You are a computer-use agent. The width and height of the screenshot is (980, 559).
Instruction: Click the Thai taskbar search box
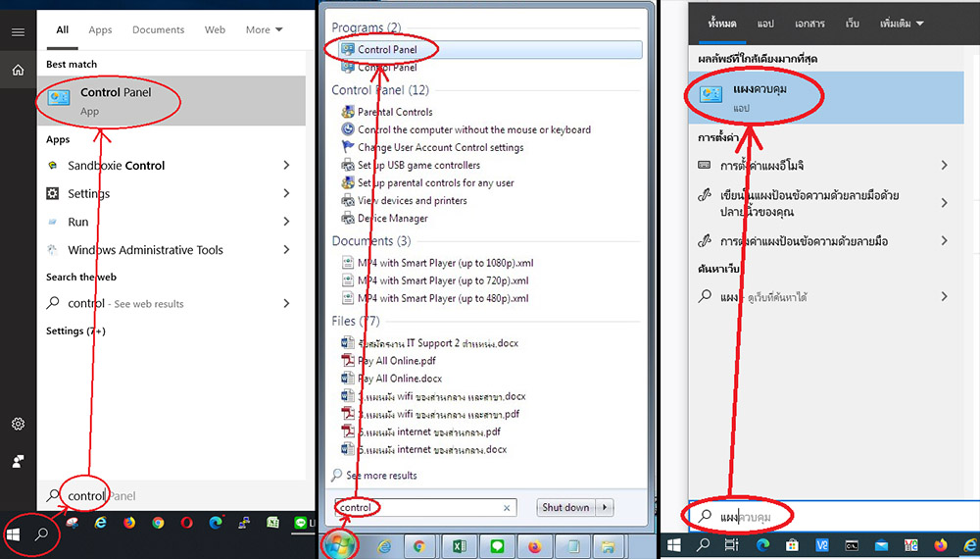click(832, 517)
